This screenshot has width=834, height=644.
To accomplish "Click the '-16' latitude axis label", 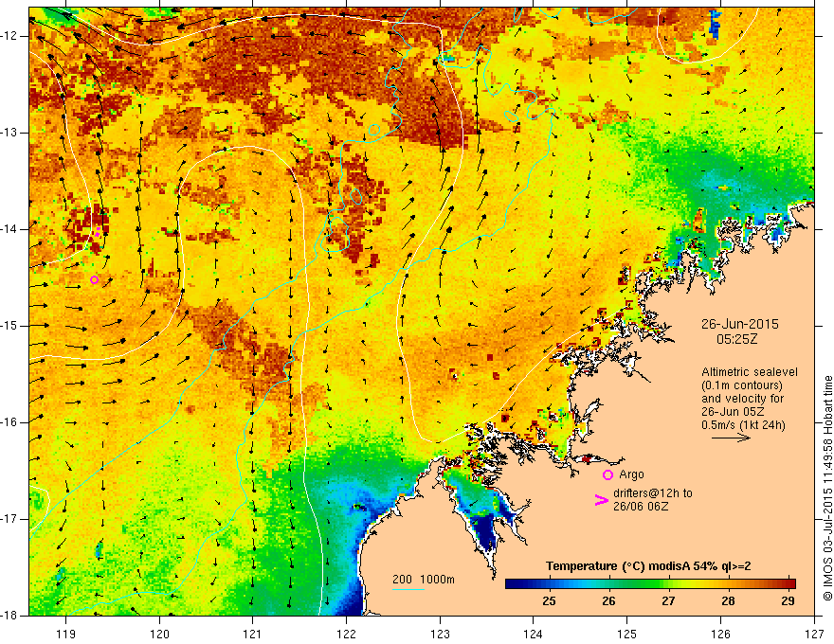I will click(10, 422).
